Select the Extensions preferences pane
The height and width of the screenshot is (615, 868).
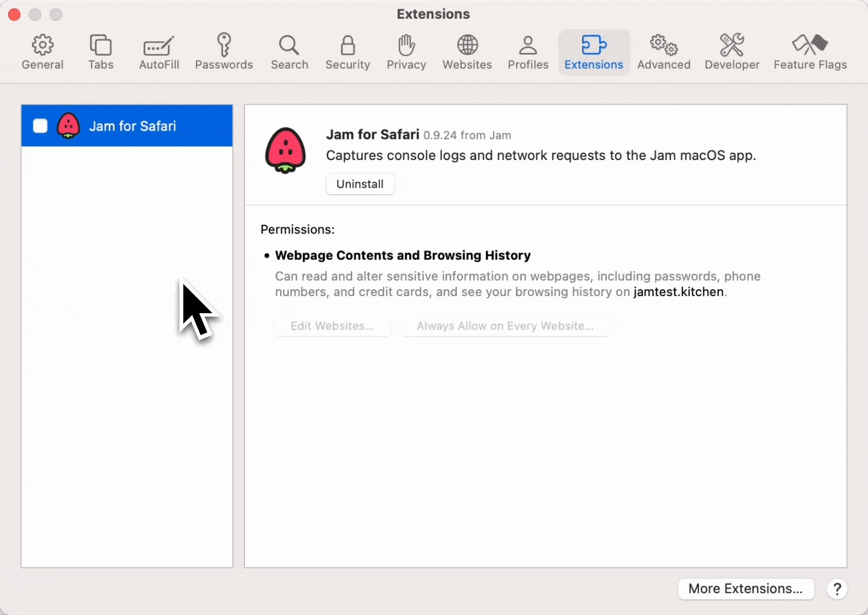click(593, 52)
